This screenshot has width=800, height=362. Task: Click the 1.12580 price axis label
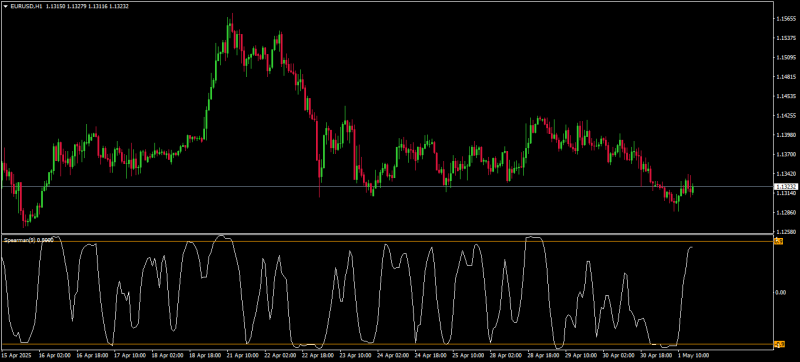click(785, 231)
